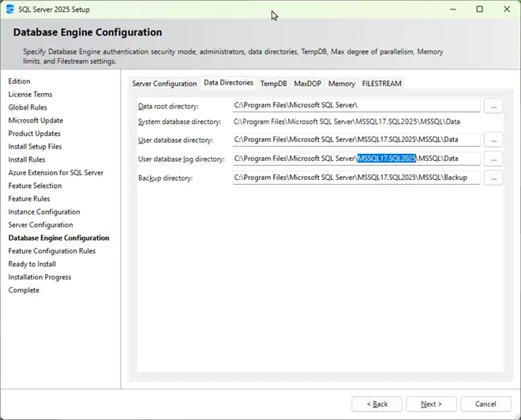The width and height of the screenshot is (521, 420).
Task: Click the Ready to Install step
Action: pos(32,264)
